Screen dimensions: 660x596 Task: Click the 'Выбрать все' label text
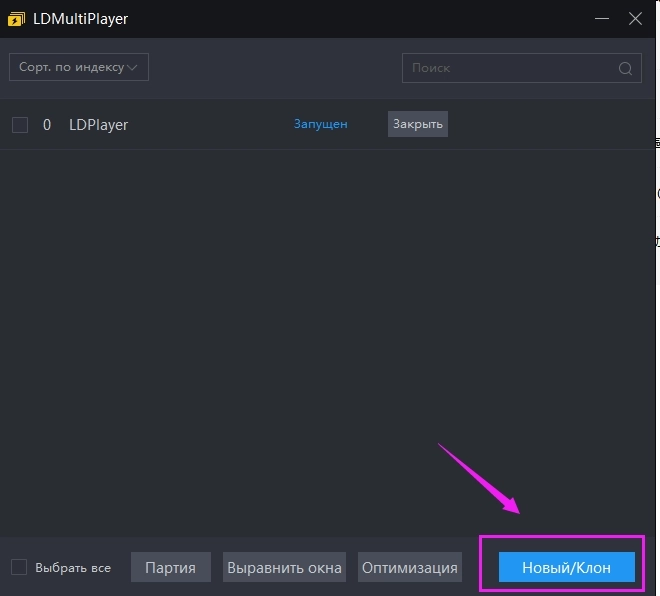coord(73,567)
